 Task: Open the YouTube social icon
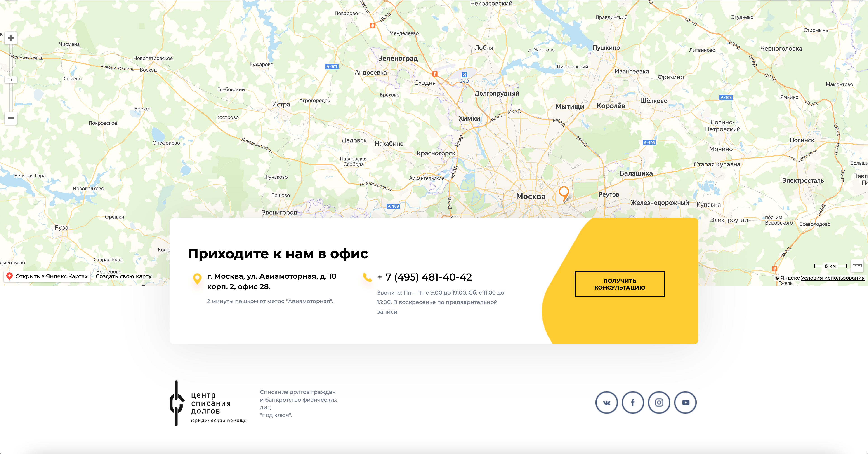(685, 403)
